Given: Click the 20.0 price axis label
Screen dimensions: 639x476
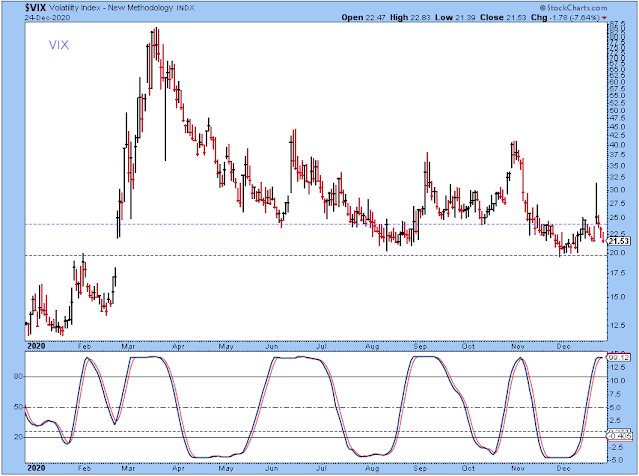Looking at the screenshot, I should (x=617, y=253).
